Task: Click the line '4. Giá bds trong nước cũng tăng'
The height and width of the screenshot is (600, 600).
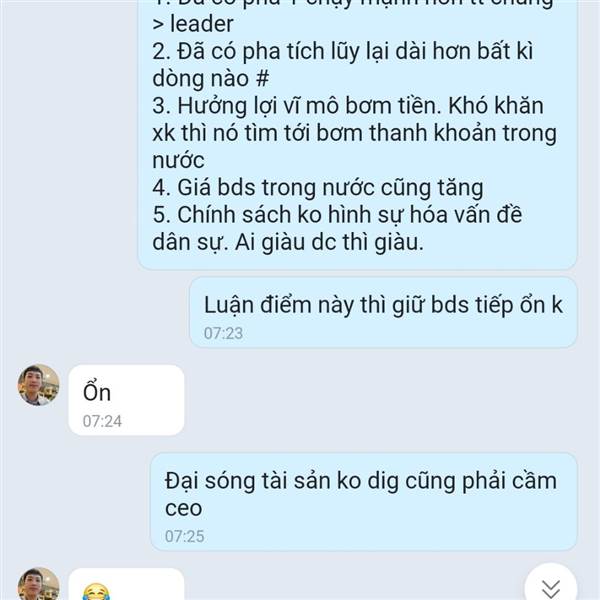Action: coord(318,188)
